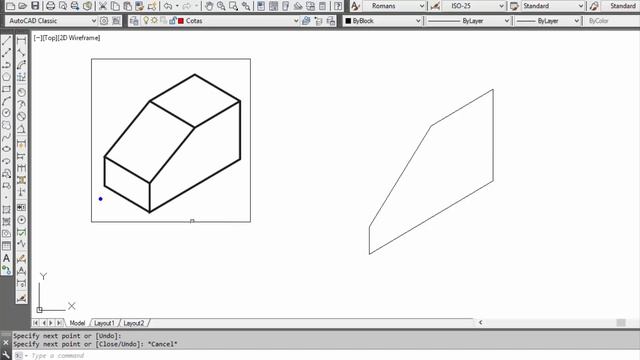Select the Diameter dimension tool
This screenshot has width=640, height=360.
tap(21, 116)
